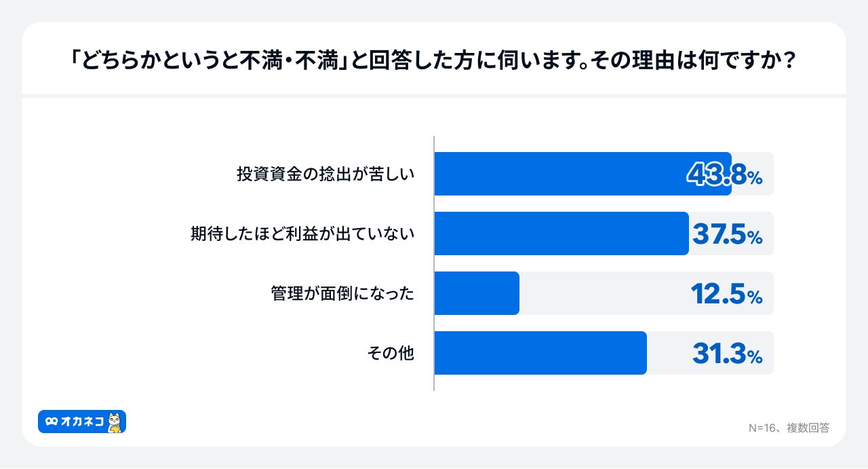Select the 管理が面倒になった label
The image size is (868, 469).
(x=342, y=293)
